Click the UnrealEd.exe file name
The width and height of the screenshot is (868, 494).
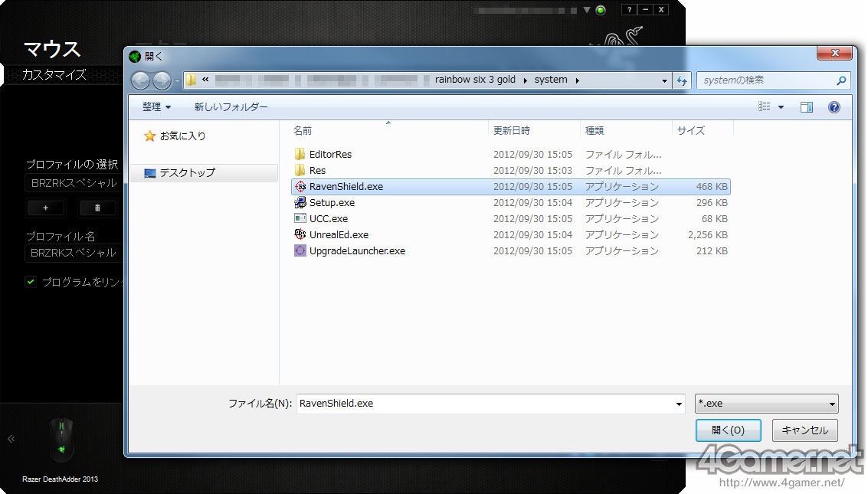[339, 234]
